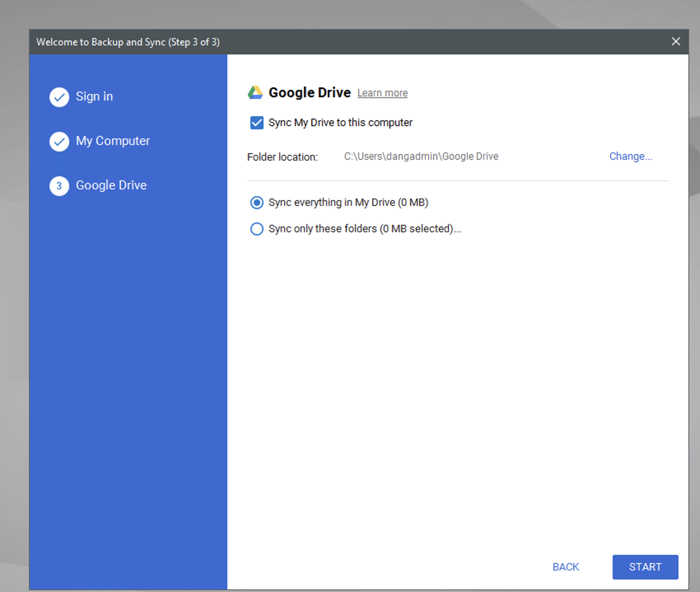
Task: Click the step 3 number circle icon
Action: click(59, 186)
